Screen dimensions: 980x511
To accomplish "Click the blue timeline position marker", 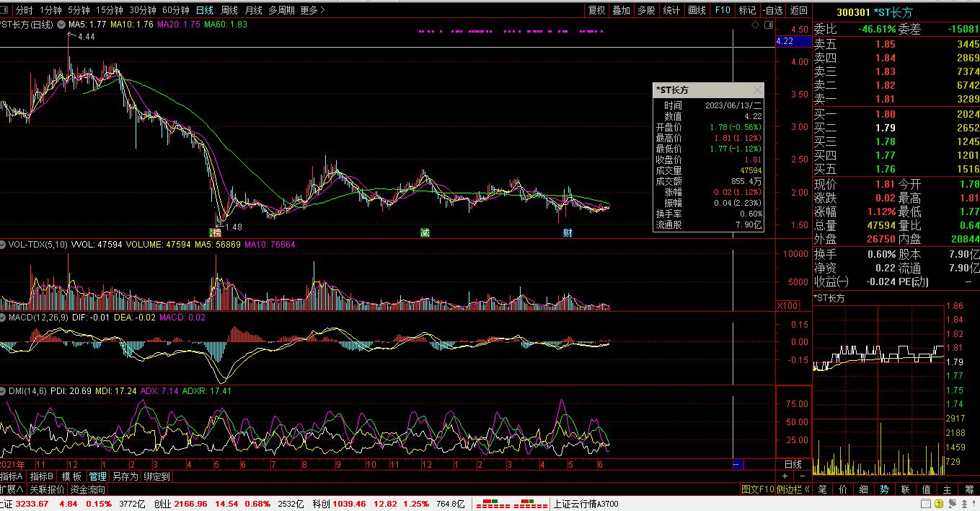I will pyautogui.click(x=738, y=464).
